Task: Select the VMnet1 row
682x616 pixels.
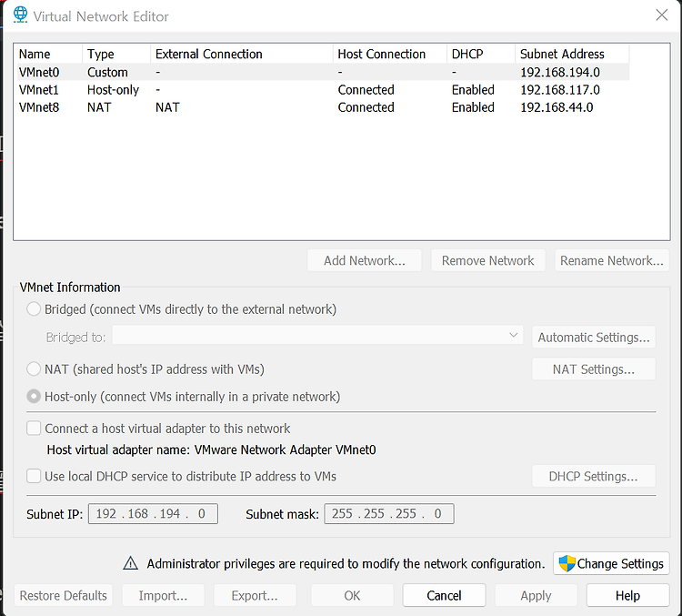Action: point(324,90)
